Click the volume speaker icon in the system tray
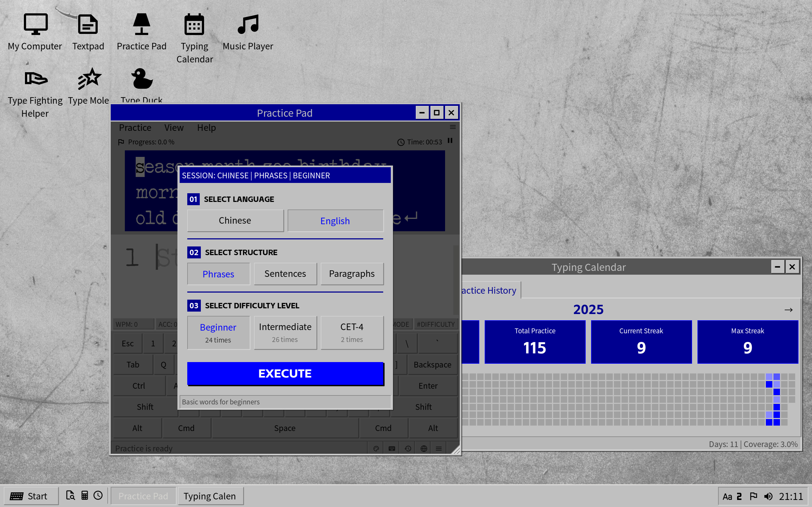The image size is (812, 507). click(768, 496)
